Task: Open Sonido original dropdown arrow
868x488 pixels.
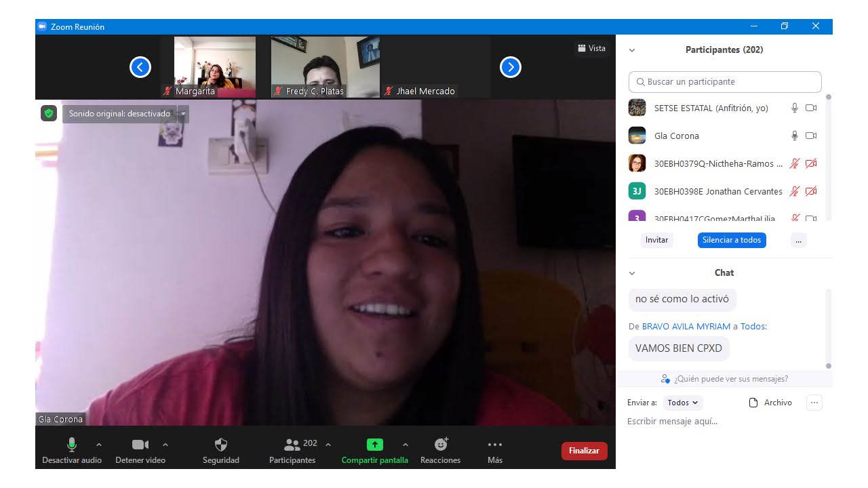Action: click(x=183, y=114)
